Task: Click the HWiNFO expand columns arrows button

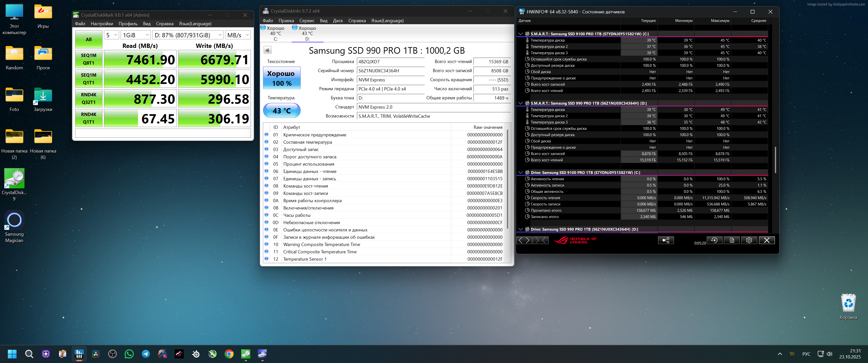Action: 525,240
